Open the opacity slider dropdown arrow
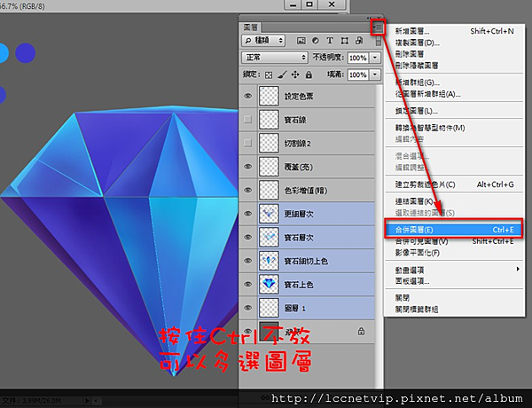The width and height of the screenshot is (532, 408). (375, 58)
